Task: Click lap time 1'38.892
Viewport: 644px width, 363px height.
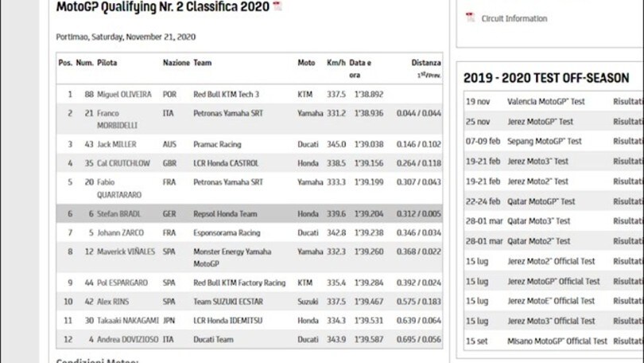Action: point(369,94)
